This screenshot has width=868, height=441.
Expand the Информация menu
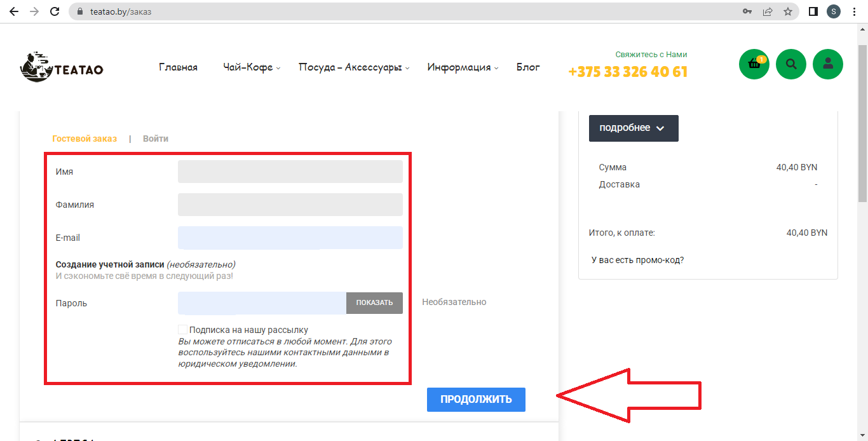463,67
